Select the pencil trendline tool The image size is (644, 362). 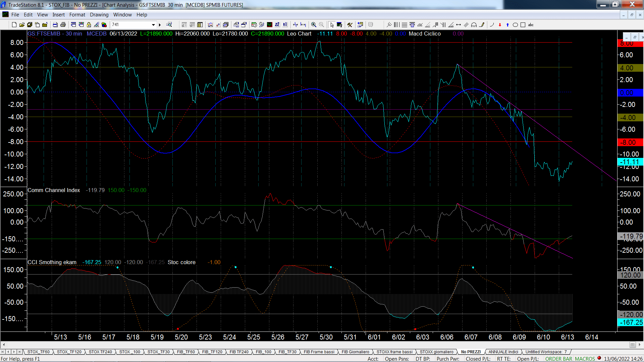pos(482,24)
